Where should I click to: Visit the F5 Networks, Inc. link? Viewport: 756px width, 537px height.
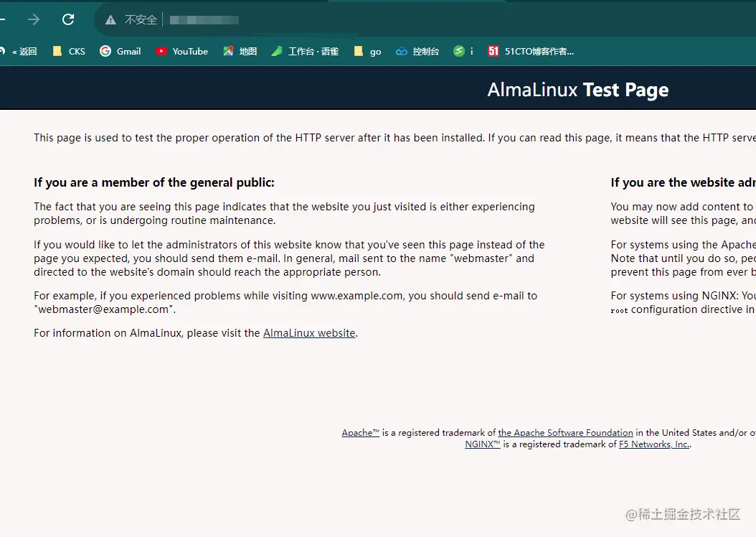654,444
